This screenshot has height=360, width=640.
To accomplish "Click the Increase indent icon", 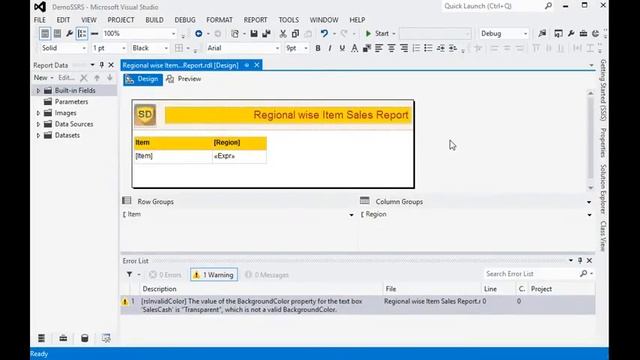I will tap(453, 48).
